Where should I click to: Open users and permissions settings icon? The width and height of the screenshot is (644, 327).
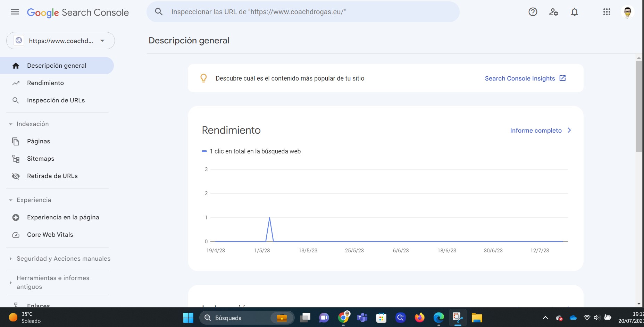tap(553, 12)
